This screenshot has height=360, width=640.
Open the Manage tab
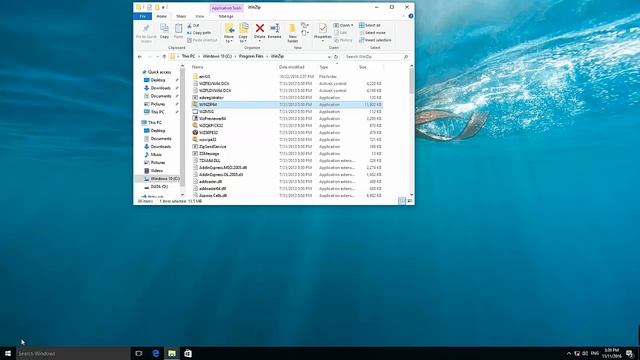click(226, 16)
